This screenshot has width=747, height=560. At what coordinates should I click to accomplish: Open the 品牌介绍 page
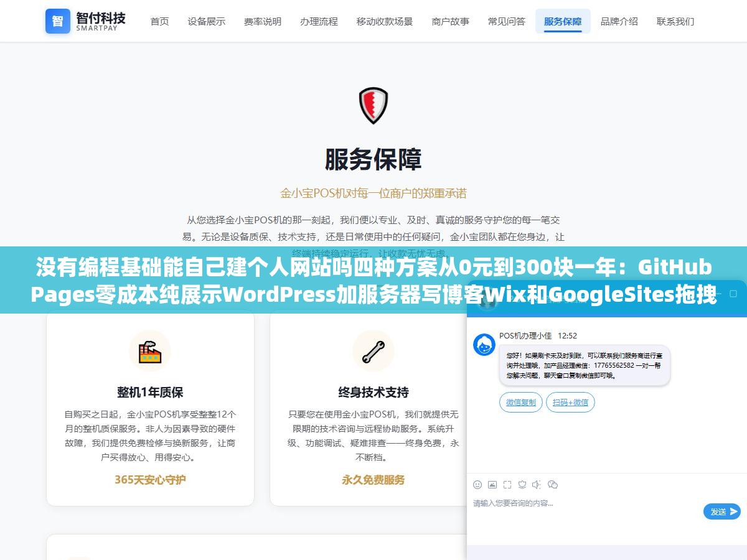coord(619,21)
